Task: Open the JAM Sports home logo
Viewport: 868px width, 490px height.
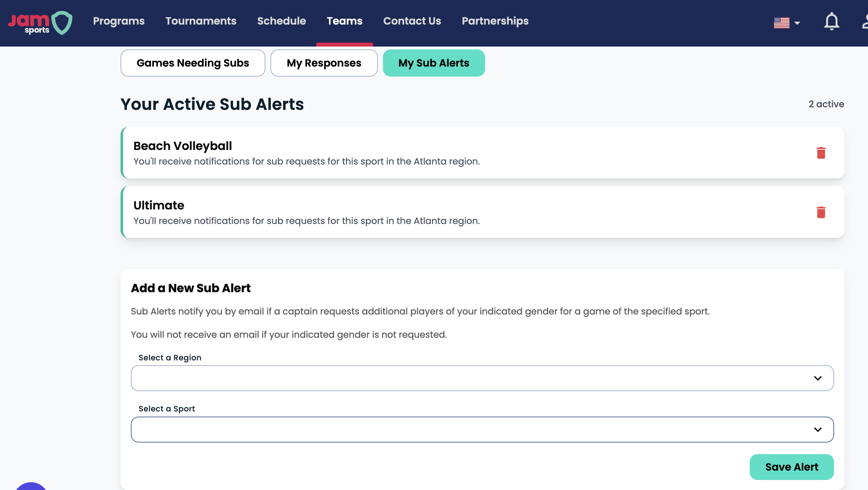Action: tap(40, 23)
